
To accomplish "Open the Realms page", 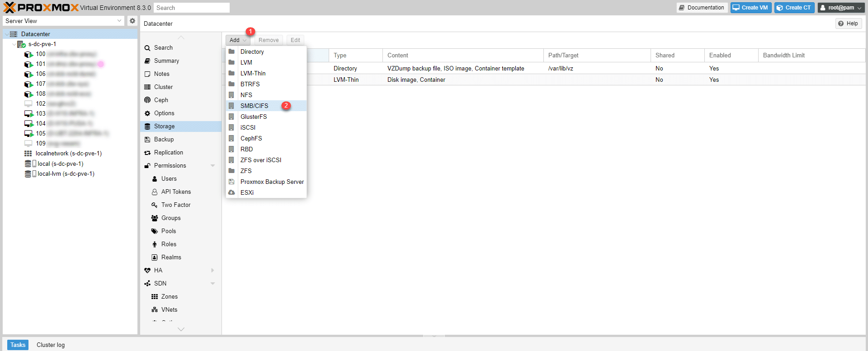I will coord(171,257).
